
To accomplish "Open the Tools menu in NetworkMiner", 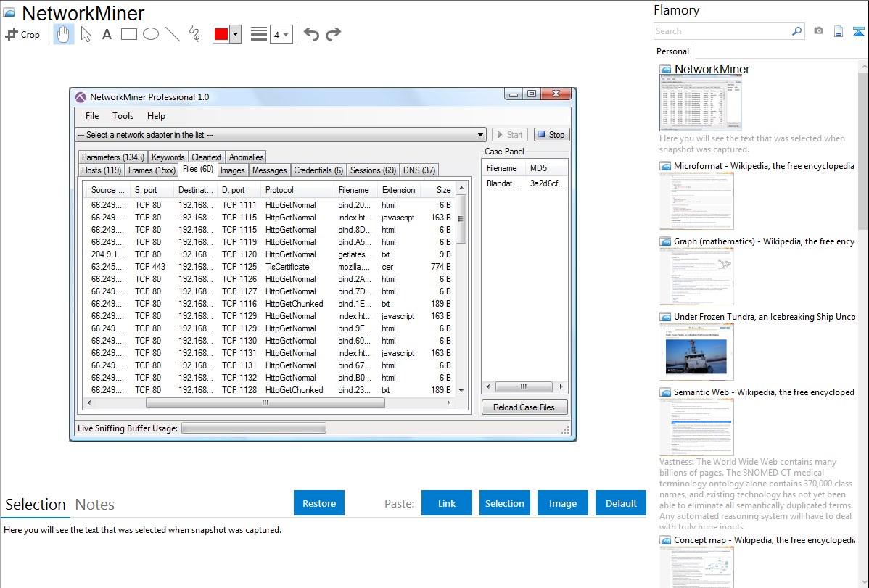I will 123,116.
